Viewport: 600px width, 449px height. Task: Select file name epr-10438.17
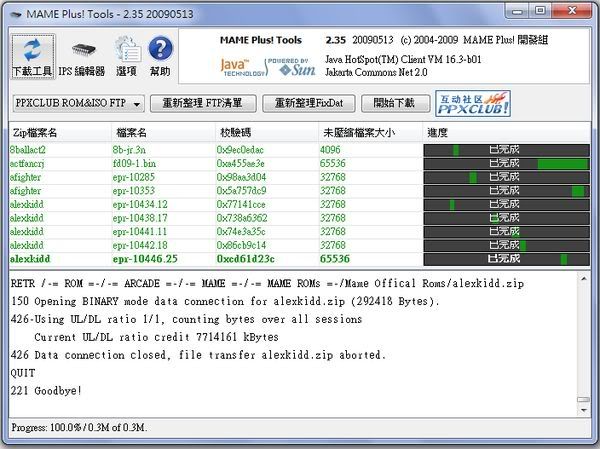140,218
